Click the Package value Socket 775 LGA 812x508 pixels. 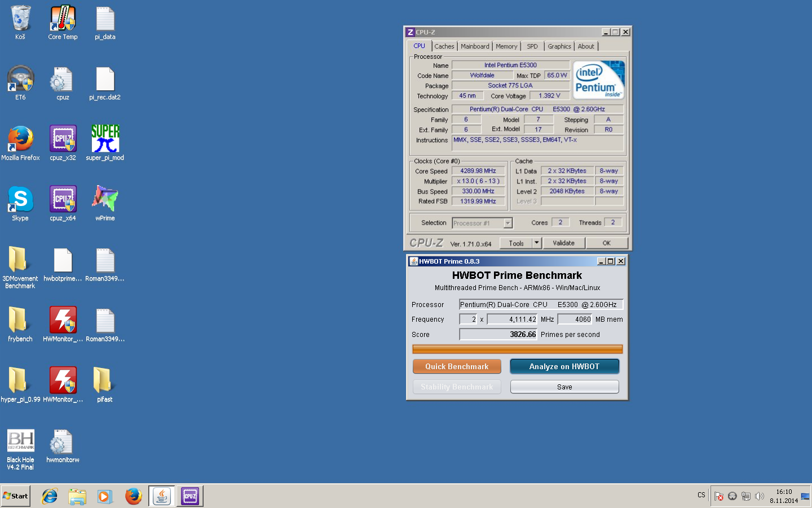click(x=510, y=86)
